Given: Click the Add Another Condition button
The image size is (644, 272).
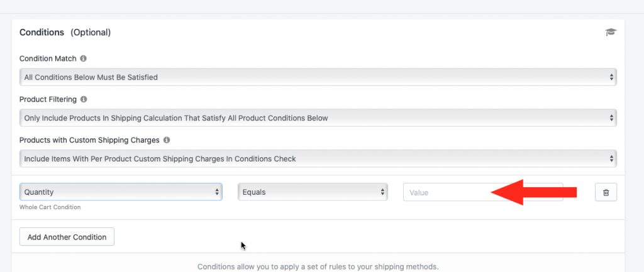Looking at the screenshot, I should click(67, 237).
